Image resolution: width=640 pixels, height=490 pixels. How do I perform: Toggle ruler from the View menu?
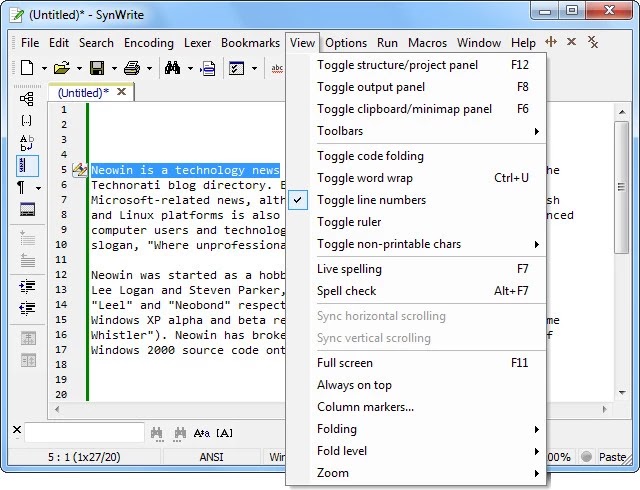(416, 222)
